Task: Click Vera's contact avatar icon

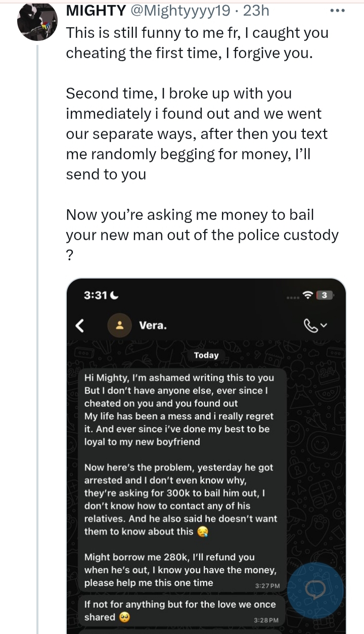Action: coord(120,326)
